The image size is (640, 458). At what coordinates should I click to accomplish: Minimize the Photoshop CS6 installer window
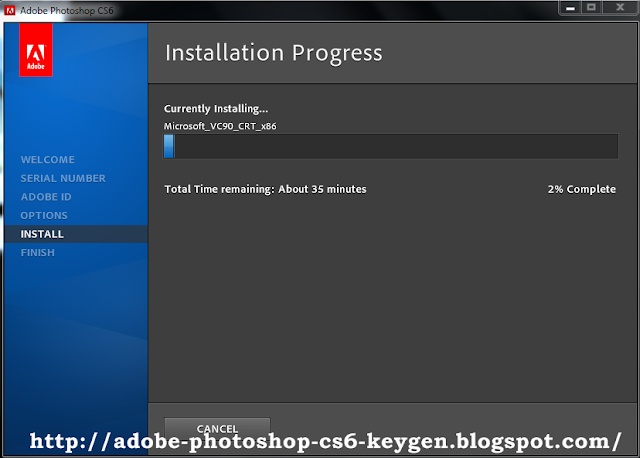coord(570,8)
